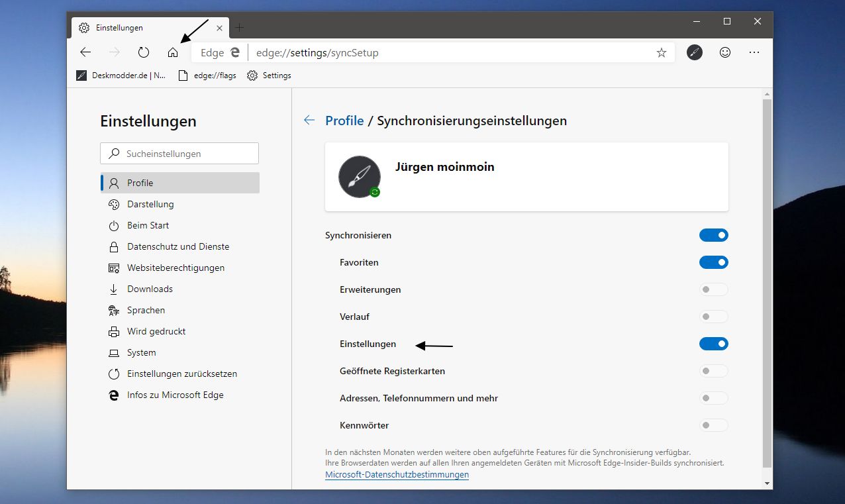Disable the Favoriten sync toggle
This screenshot has width=845, height=504.
coord(714,262)
